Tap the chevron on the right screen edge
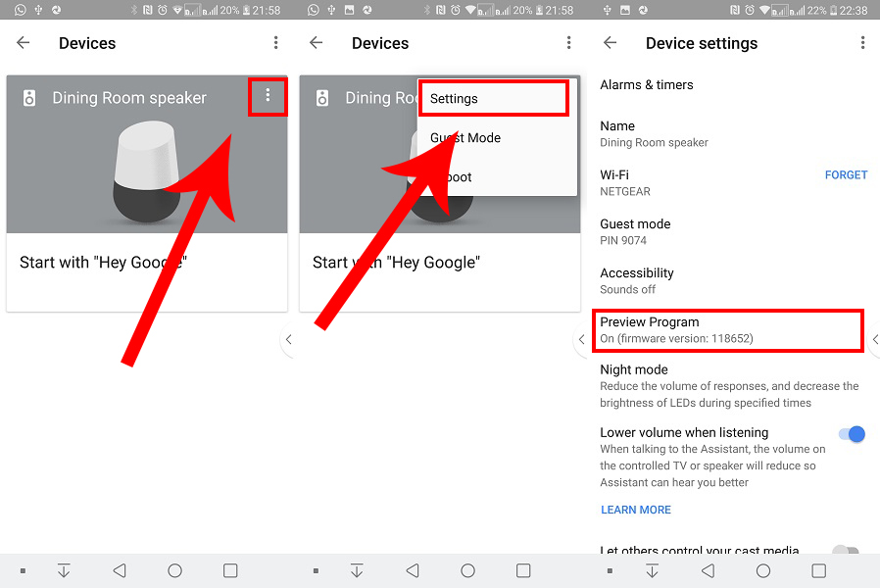This screenshot has width=880, height=588. (x=875, y=339)
